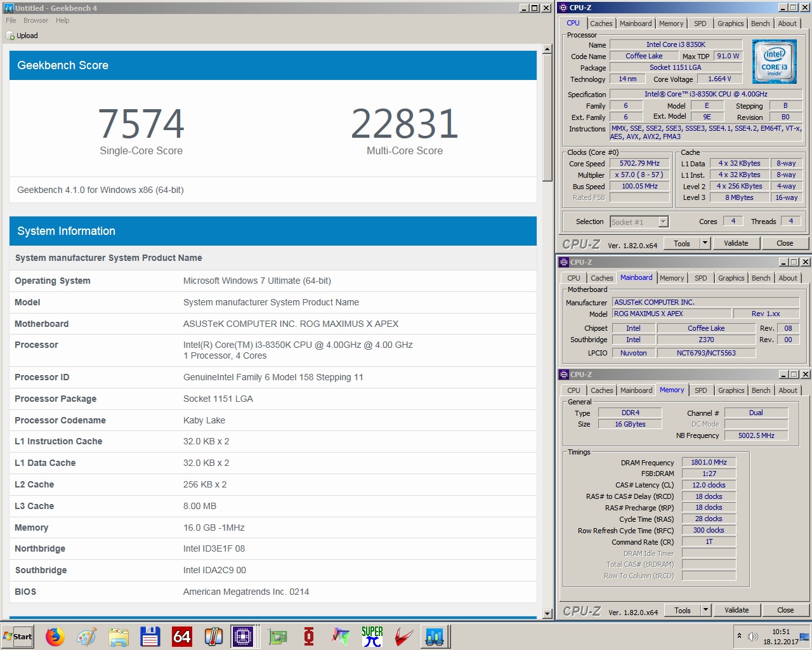Open the green graphics card taskbar icon
Screen dimensions: 812x650
(277, 636)
